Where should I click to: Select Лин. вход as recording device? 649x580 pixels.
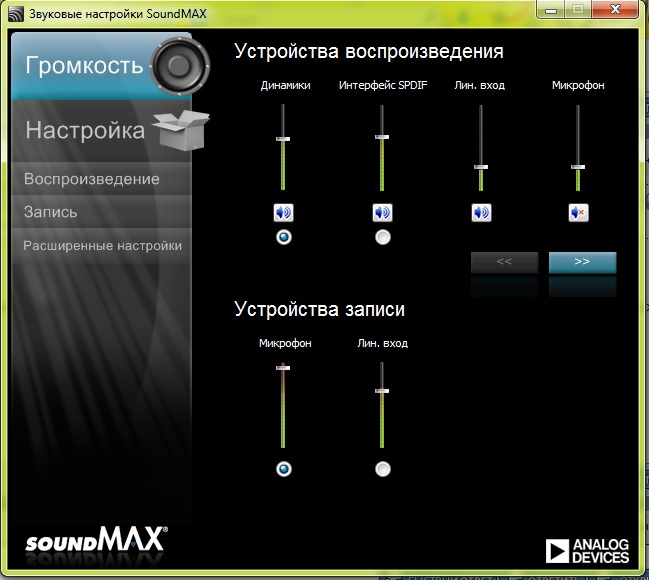coord(382,468)
